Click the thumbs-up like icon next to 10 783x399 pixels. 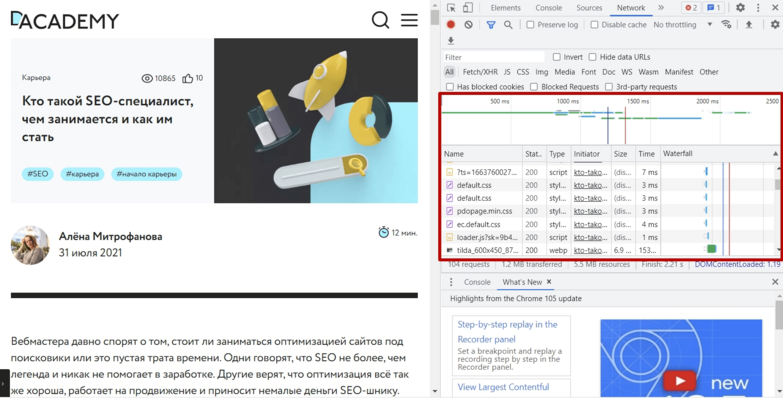click(187, 78)
